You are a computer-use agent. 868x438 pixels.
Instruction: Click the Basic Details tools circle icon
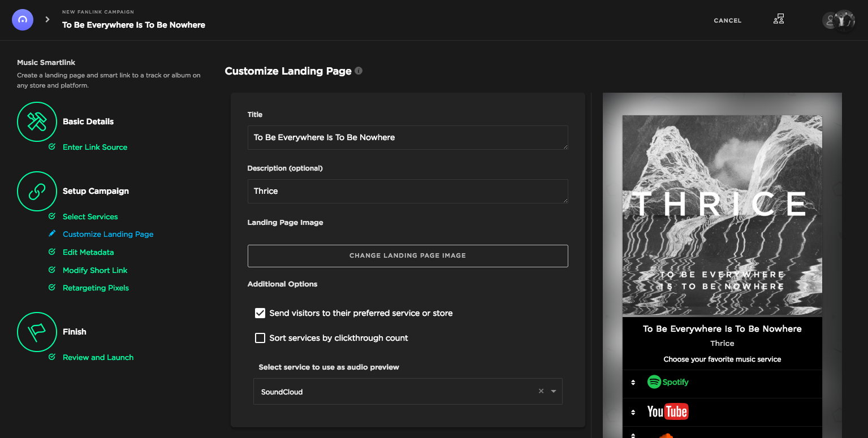(x=37, y=122)
